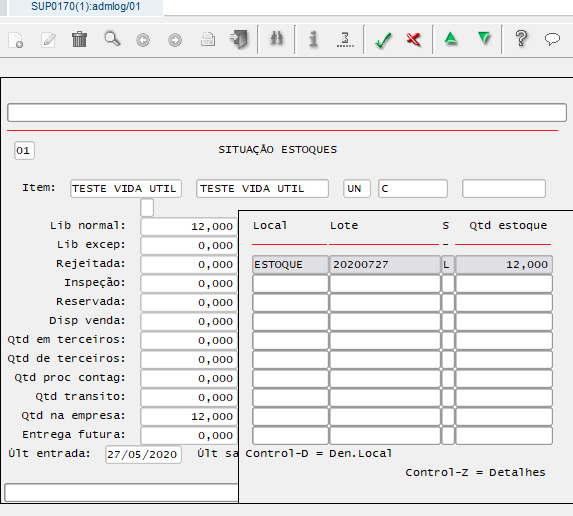Click the field containing C

tap(413, 189)
